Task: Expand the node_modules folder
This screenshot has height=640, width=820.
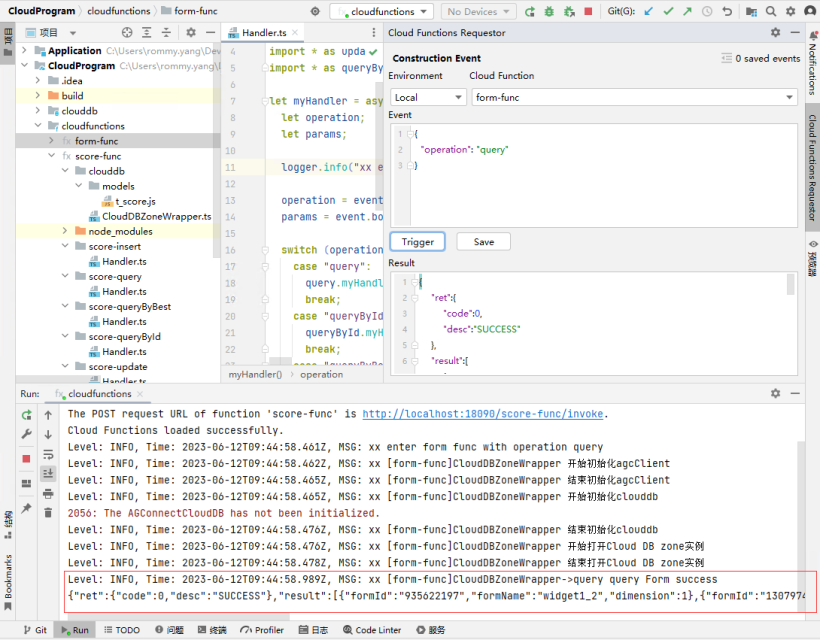Action: (x=65, y=231)
